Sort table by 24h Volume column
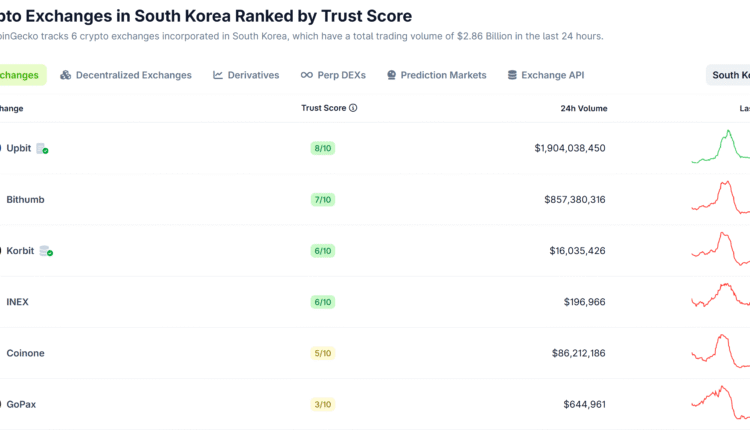 click(583, 108)
